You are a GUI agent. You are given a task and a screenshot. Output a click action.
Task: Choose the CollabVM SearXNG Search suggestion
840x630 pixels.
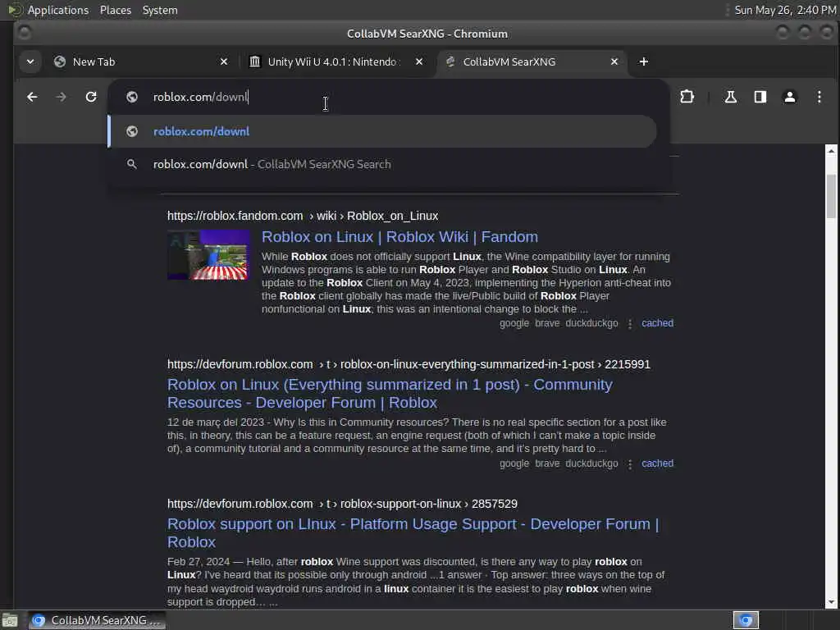[x=382, y=164]
